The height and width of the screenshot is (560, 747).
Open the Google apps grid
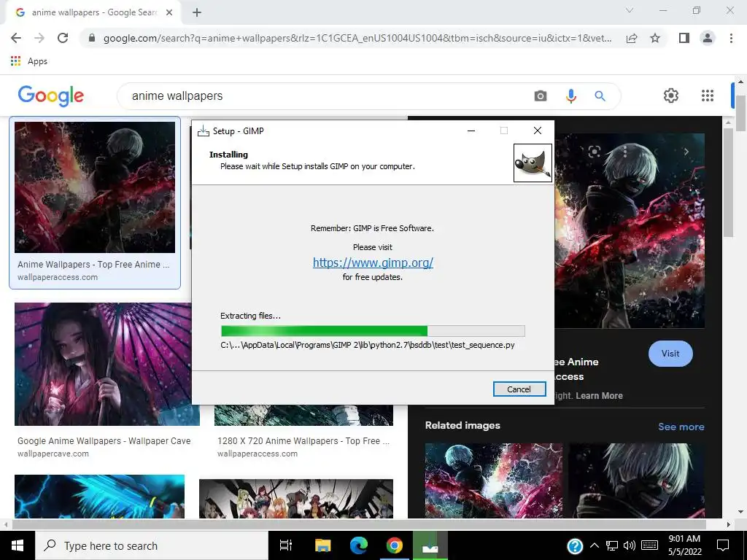click(x=708, y=96)
